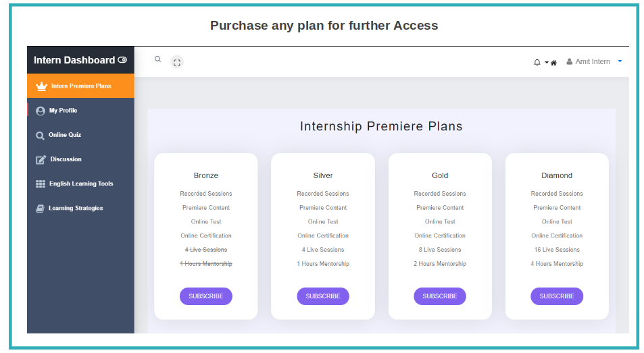
Task: Open the Online Quiz menu item
Action: pos(80,135)
